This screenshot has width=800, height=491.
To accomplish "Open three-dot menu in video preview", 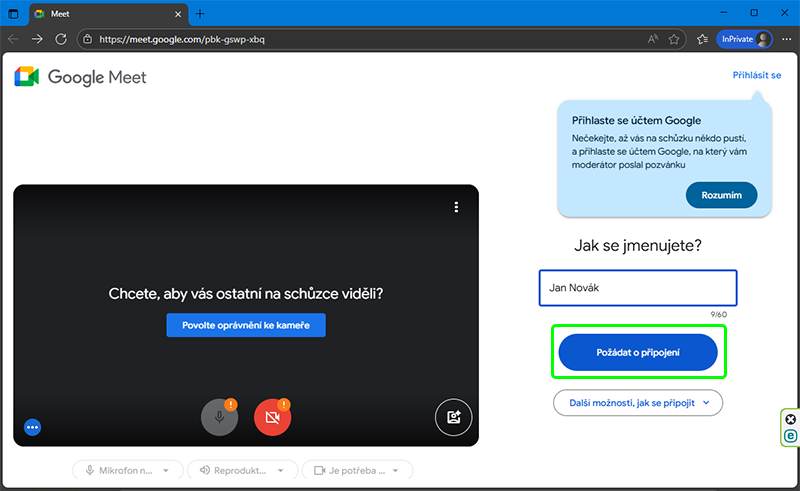I will 456,207.
